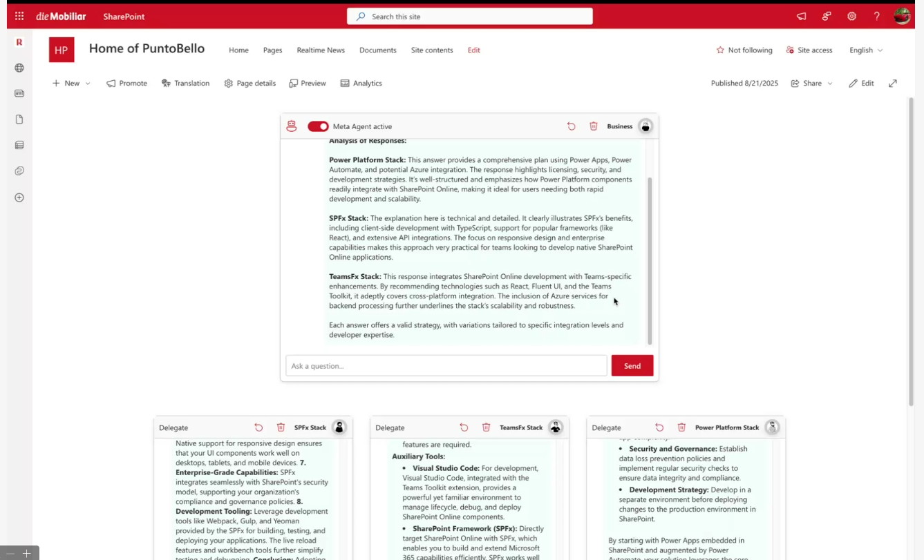924x560 pixels.
Task: Refresh the SPFx Stack delegate panel
Action: [258, 427]
